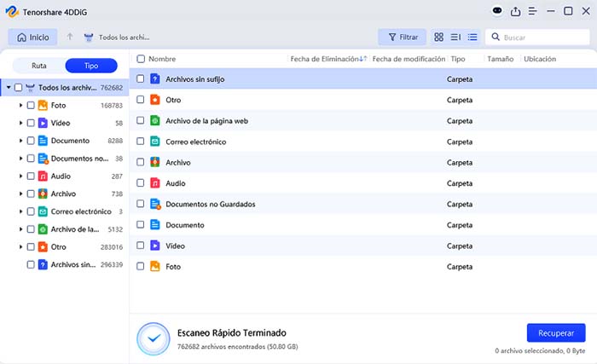The width and height of the screenshot is (597, 364).
Task: Check the Correo electrónico row checkbox in list
Action: pyautogui.click(x=140, y=142)
